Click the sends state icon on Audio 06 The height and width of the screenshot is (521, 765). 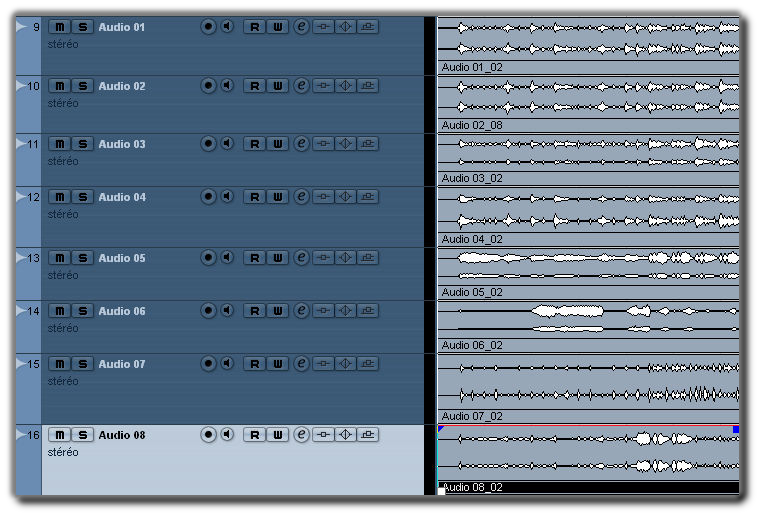(x=368, y=311)
